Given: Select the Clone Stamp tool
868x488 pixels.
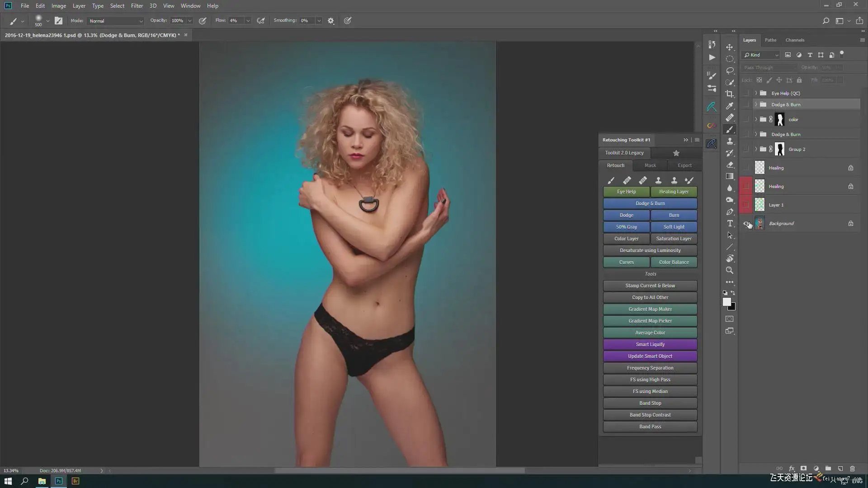Looking at the screenshot, I should (x=730, y=141).
